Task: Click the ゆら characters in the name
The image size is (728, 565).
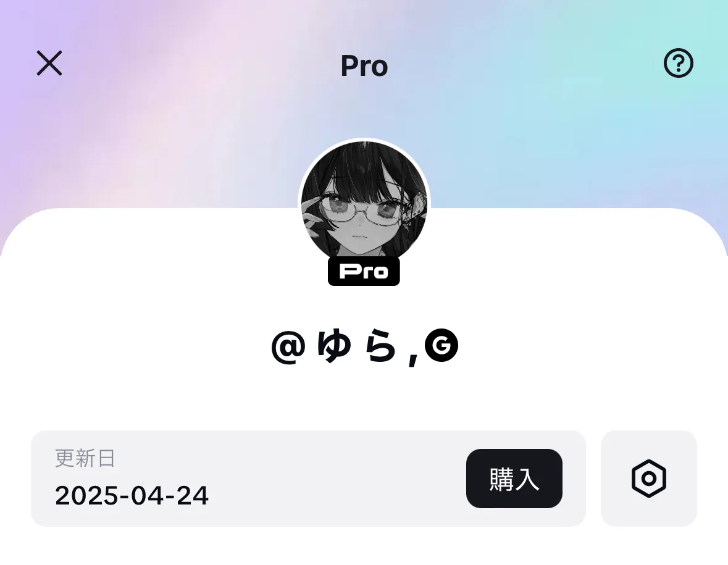Action: click(x=356, y=345)
